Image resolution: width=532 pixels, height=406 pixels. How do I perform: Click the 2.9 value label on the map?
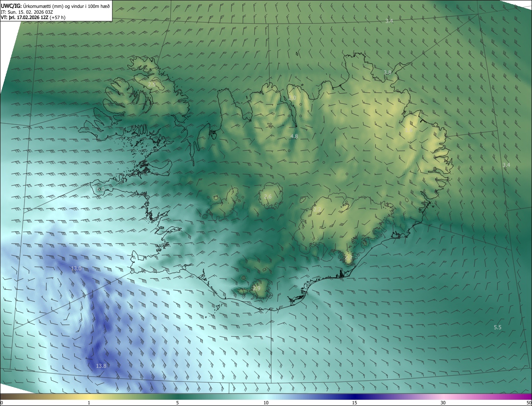pos(256,288)
